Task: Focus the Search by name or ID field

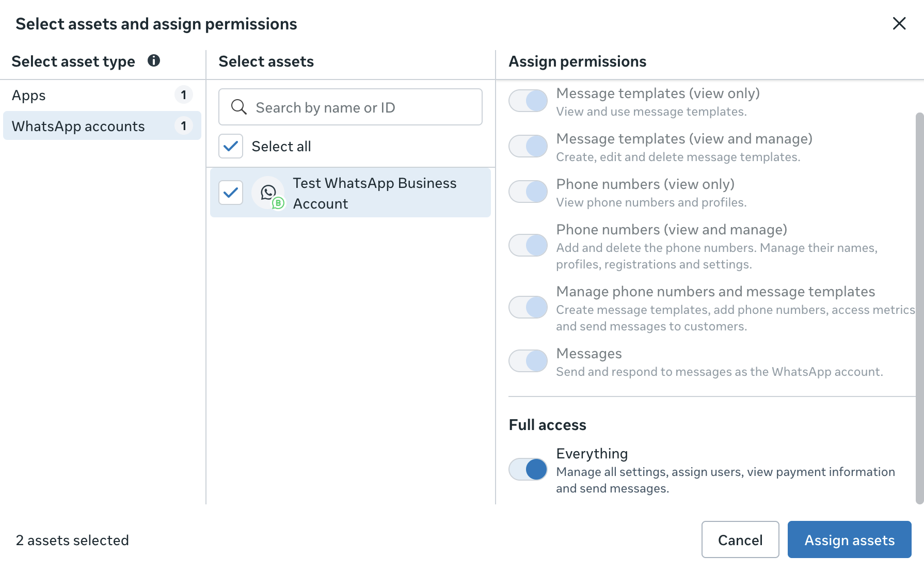Action: (351, 107)
